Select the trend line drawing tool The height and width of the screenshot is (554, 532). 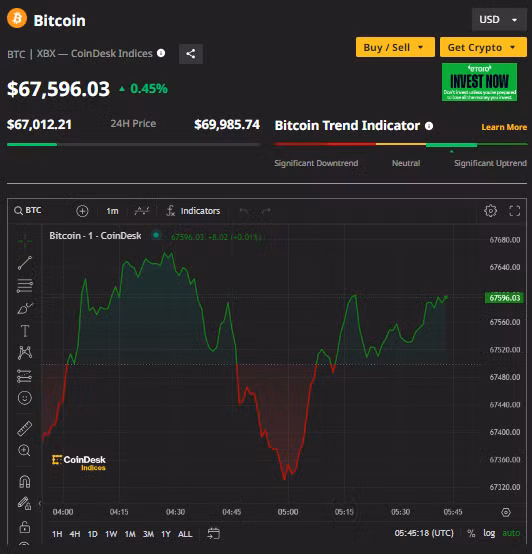tap(25, 263)
